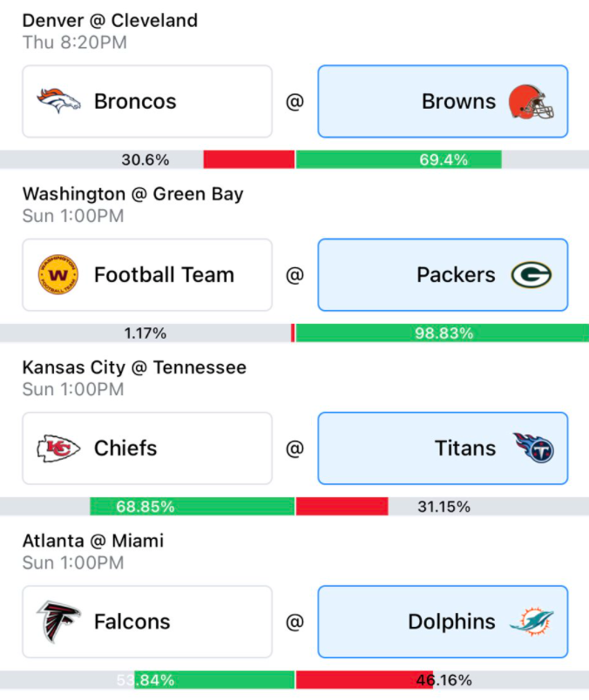This screenshot has width=589, height=700.
Task: Click the Cleveland Browns helmet logo
Action: point(531,102)
